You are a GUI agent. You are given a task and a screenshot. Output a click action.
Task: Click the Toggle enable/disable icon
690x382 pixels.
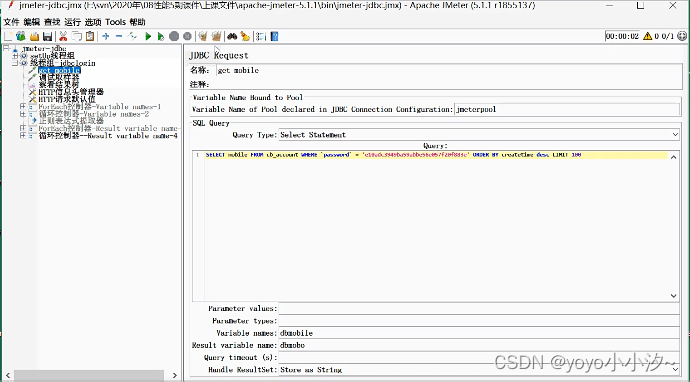tap(132, 37)
